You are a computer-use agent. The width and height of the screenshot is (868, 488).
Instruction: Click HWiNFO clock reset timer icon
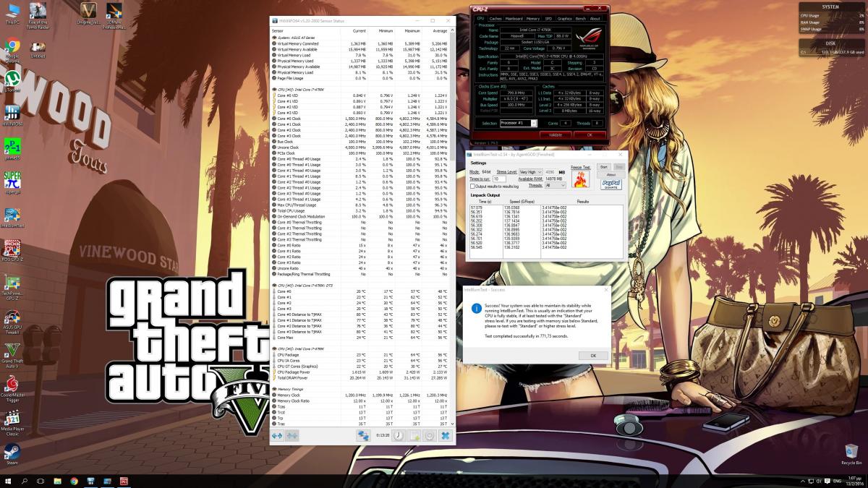(x=399, y=436)
